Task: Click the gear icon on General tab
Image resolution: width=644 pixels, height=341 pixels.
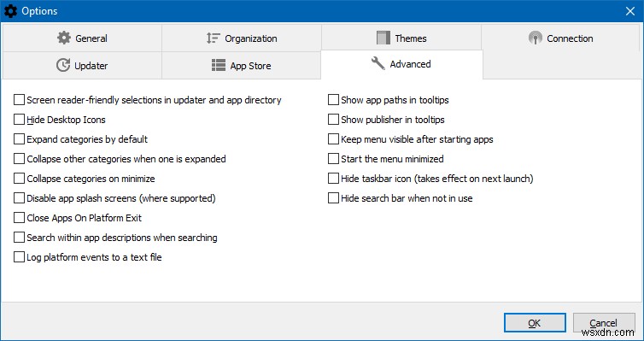Action: point(64,38)
